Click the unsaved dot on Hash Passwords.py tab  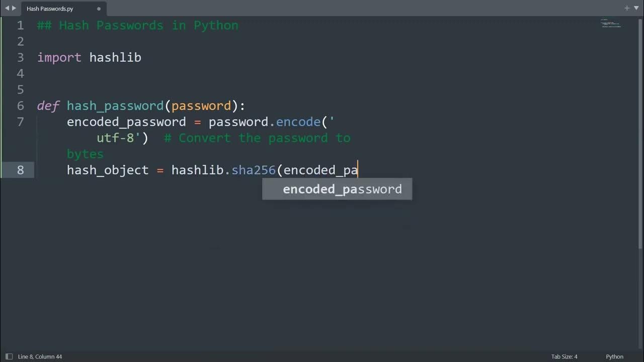pyautogui.click(x=99, y=9)
